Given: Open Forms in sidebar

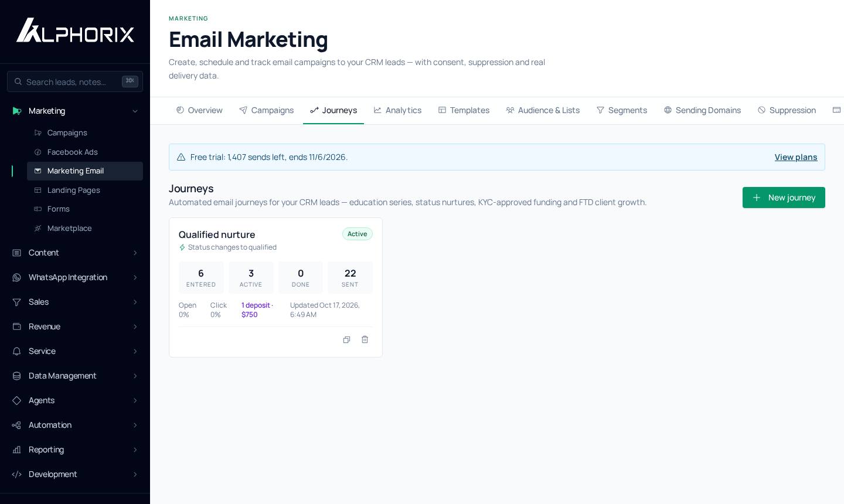Looking at the screenshot, I should [85, 209].
